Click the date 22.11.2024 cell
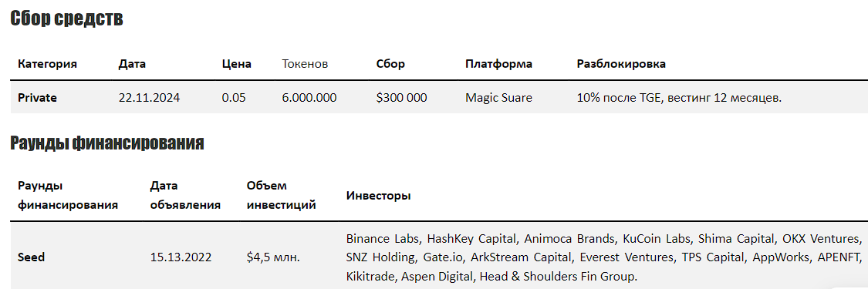Screen dimensions: 868x289 [x=149, y=98]
